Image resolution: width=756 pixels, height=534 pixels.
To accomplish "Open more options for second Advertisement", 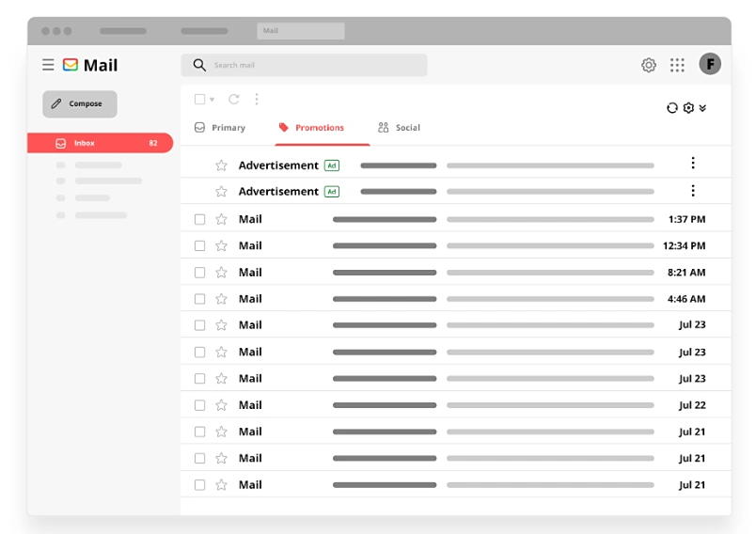I will 693,191.
